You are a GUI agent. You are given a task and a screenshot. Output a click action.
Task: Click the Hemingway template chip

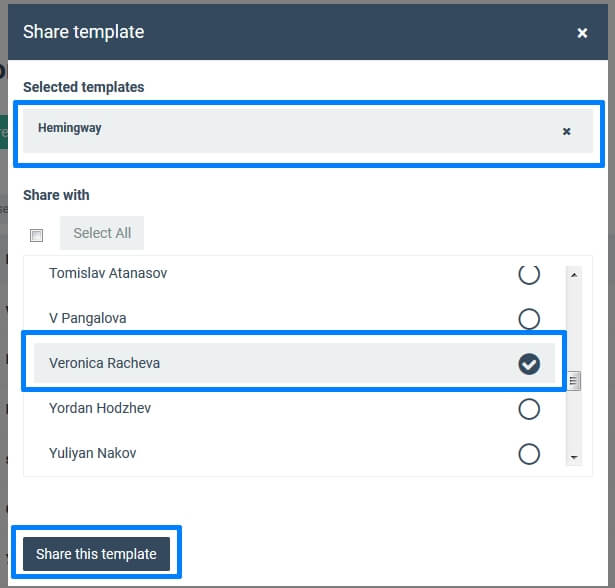pos(308,131)
